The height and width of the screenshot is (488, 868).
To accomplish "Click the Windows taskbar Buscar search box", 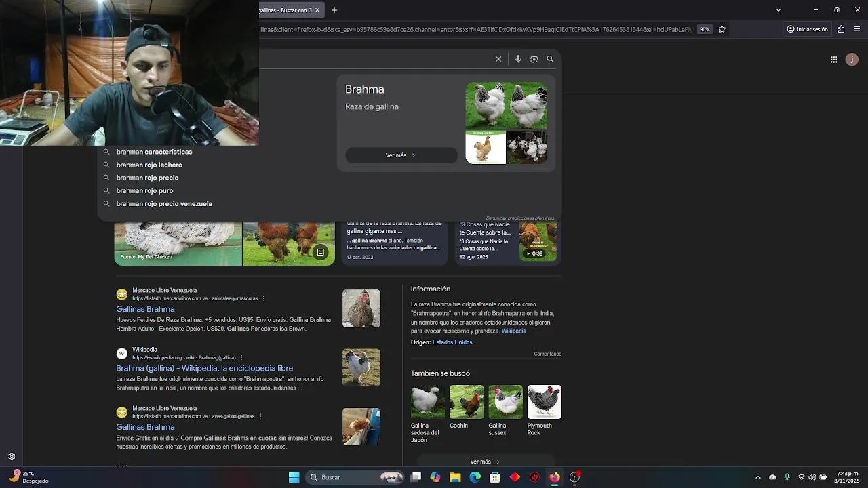I will tap(355, 477).
